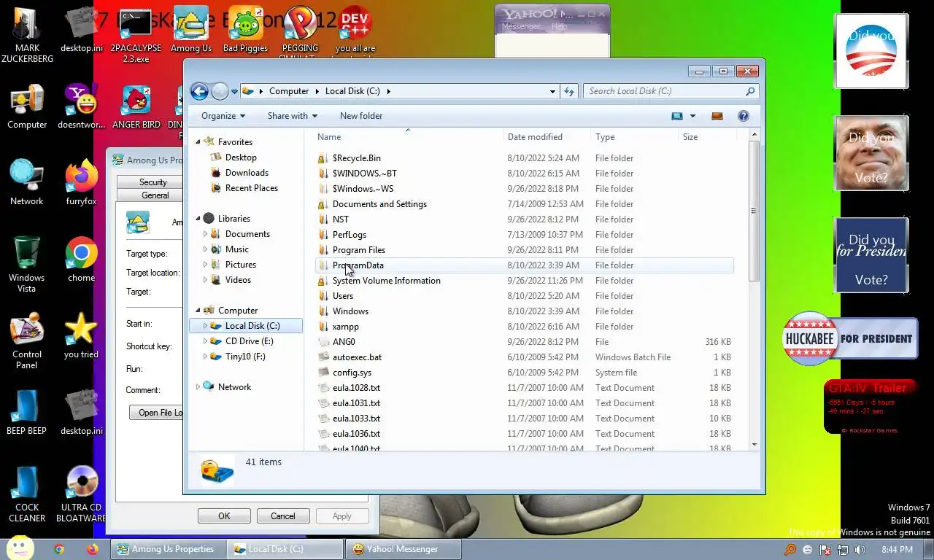Click the Obama 'Did you Vote?' gadget

(871, 51)
